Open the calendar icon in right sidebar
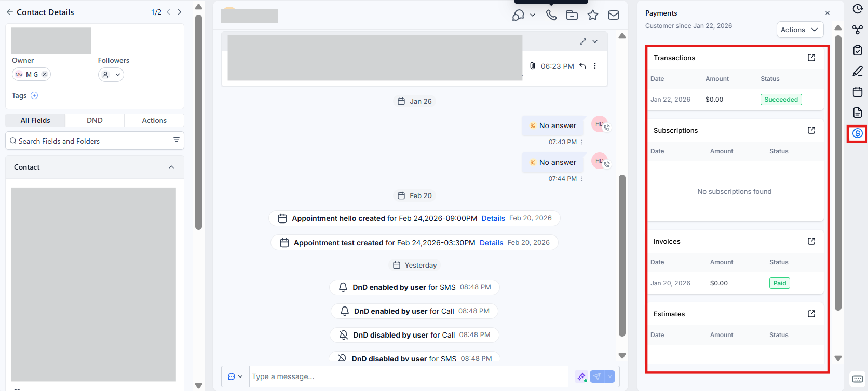Viewport: 868px width, 391px height. (857, 92)
